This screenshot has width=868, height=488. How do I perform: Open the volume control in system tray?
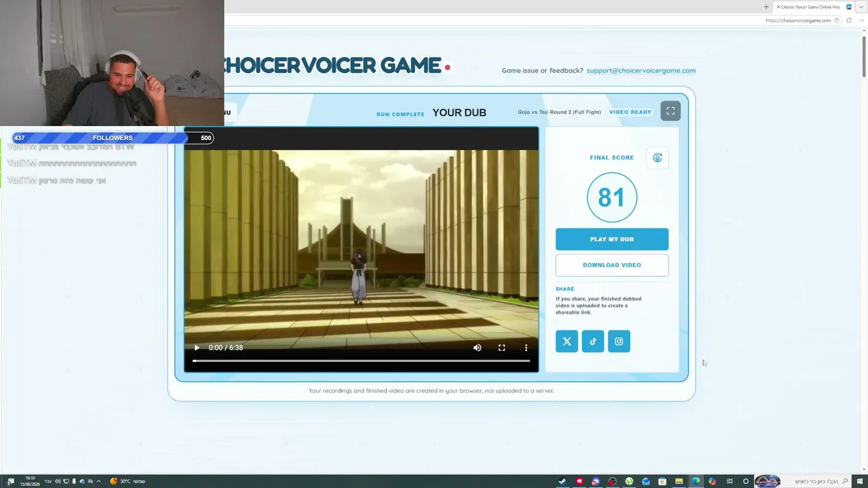[58, 481]
